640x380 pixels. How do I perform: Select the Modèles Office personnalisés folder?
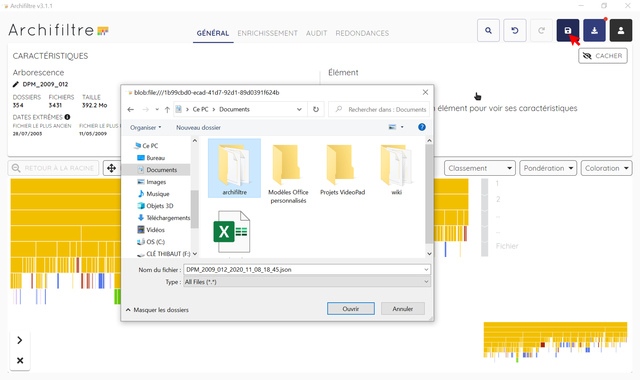click(x=288, y=174)
